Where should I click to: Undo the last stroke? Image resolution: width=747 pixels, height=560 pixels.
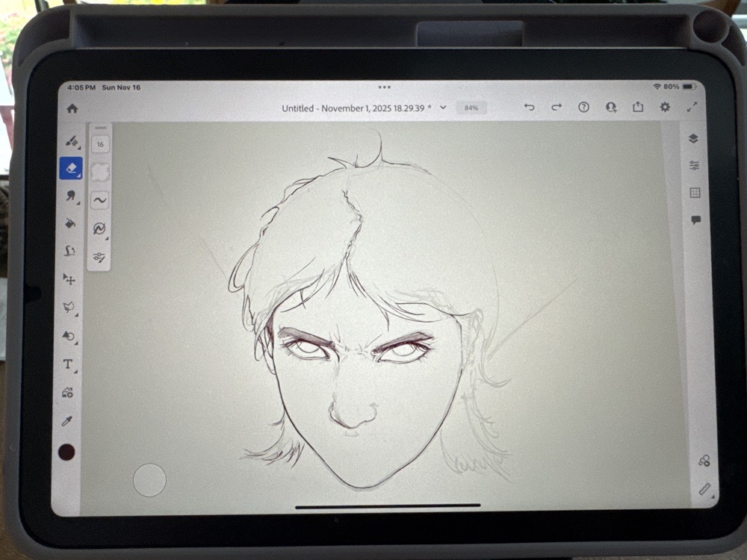[x=530, y=108]
